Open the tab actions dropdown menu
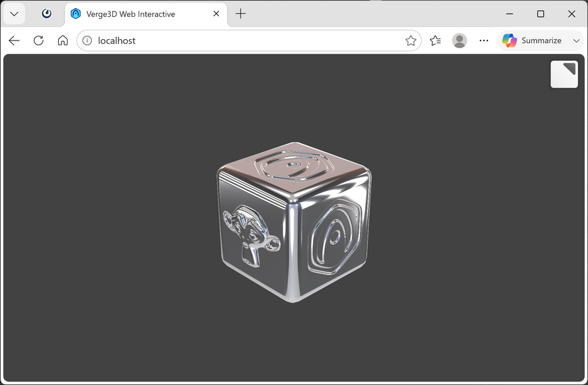Image resolution: width=588 pixels, height=385 pixels. coord(14,14)
